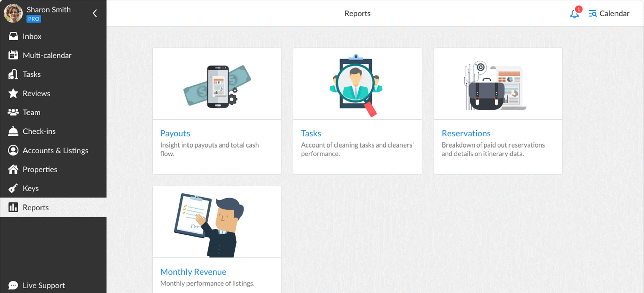Collapse the sidebar with the left chevron
Screen dimensions: 644x293
[x=95, y=13]
